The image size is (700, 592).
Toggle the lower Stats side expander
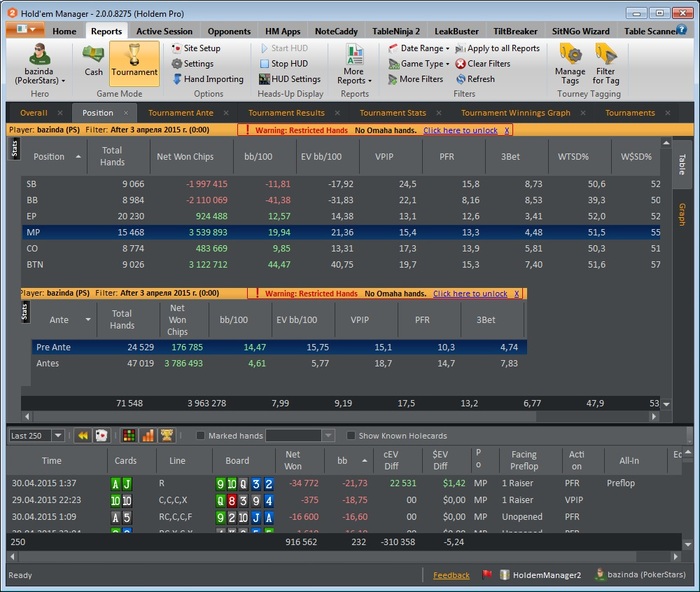coord(25,312)
